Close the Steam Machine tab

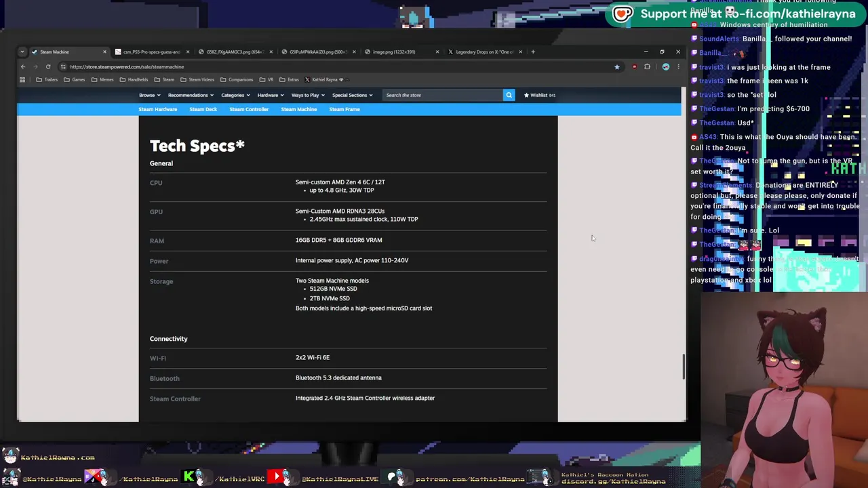[x=104, y=52]
